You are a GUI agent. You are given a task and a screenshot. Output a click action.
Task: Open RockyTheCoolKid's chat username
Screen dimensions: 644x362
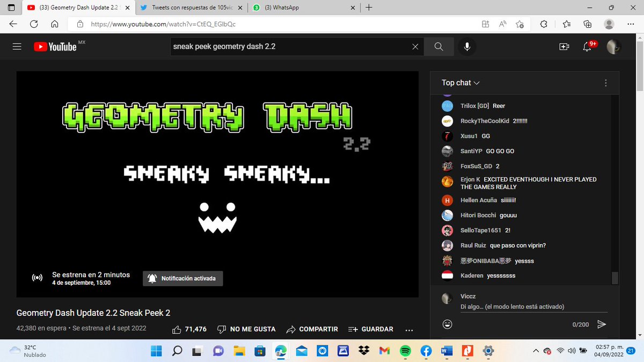pyautogui.click(x=485, y=121)
